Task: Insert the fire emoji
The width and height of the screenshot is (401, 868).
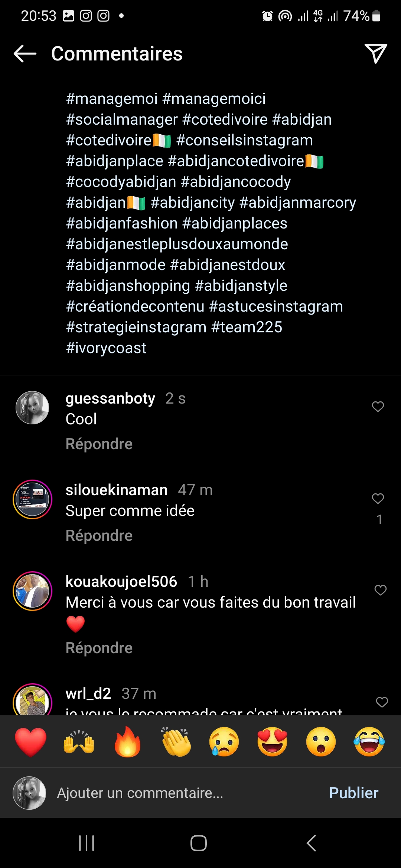Action: tap(127, 742)
